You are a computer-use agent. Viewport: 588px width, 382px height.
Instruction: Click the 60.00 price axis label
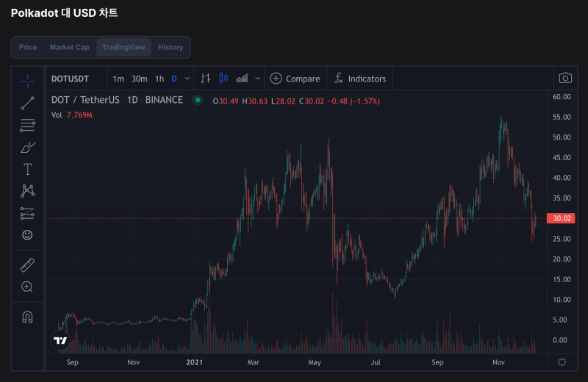[x=562, y=97]
